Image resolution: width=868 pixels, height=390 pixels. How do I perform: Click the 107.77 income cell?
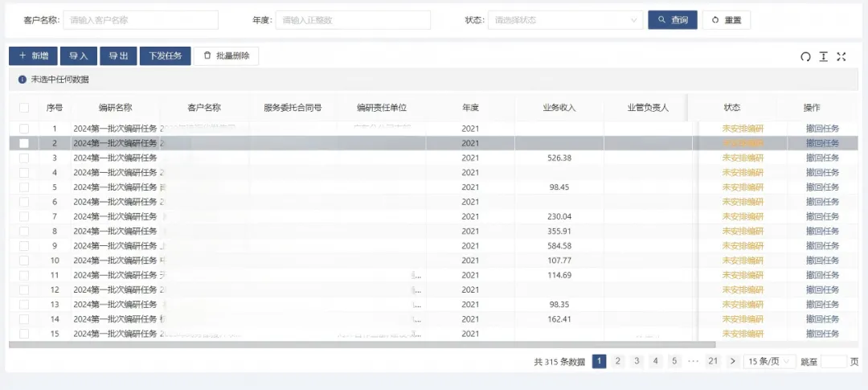[559, 261]
